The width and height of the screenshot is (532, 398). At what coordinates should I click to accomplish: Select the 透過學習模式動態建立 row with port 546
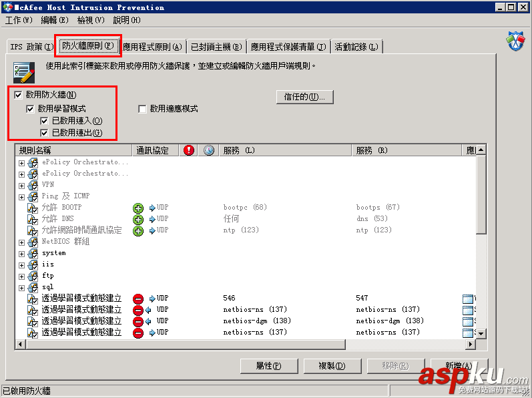click(246, 298)
